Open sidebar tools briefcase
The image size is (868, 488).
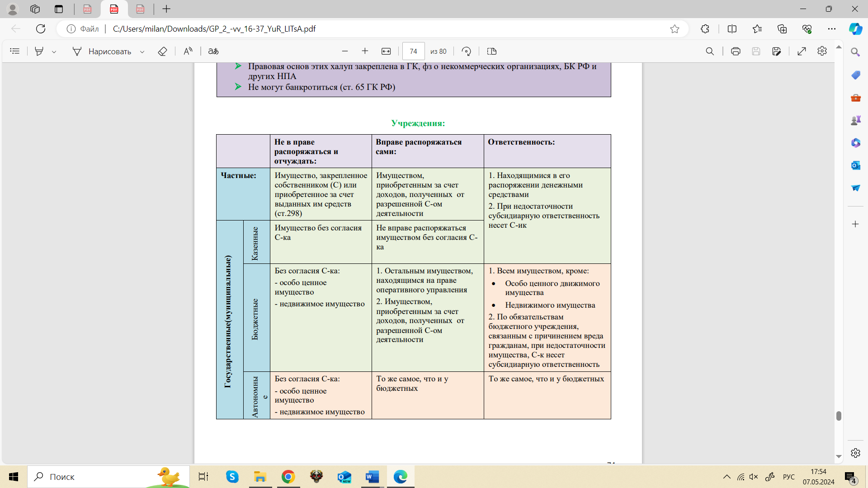point(855,98)
